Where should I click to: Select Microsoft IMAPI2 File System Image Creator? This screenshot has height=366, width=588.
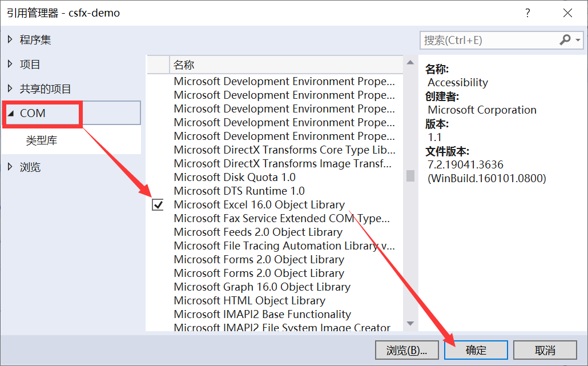click(x=283, y=327)
